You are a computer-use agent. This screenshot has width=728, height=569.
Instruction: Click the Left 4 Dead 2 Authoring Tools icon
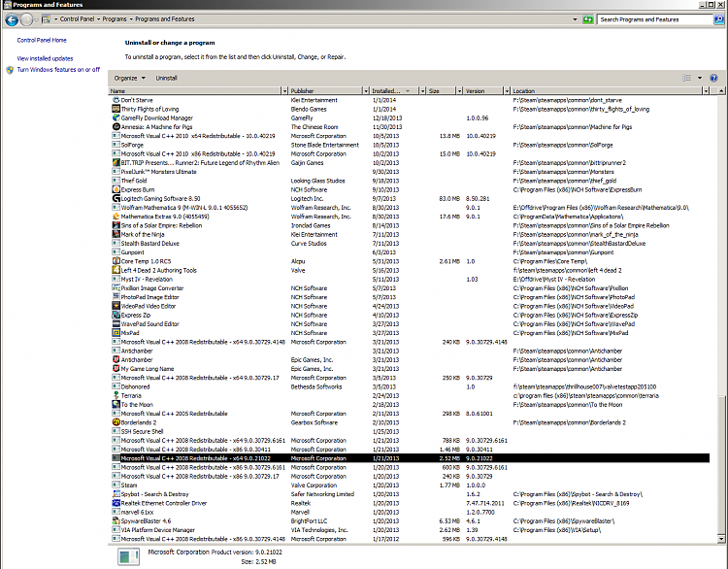point(116,270)
